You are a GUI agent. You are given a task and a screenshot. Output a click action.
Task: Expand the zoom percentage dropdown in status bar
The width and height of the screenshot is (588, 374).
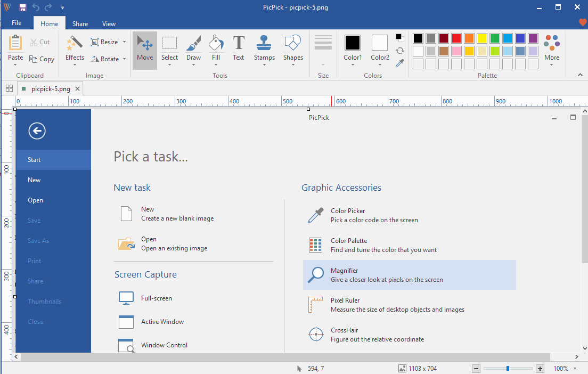(x=575, y=369)
